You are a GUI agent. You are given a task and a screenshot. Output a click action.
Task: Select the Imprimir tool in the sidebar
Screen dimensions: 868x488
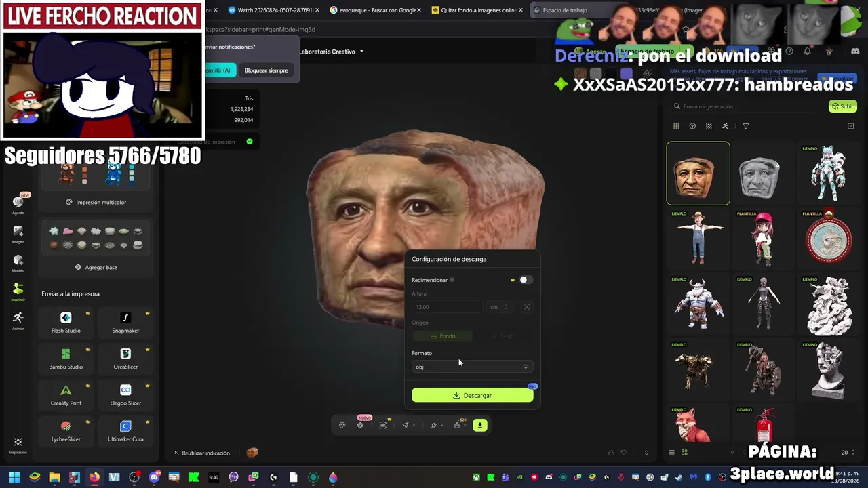[18, 292]
